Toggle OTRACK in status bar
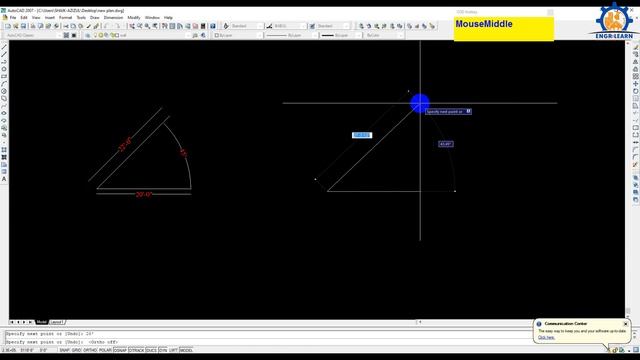Viewport: 640px width, 360px height. (x=136, y=350)
